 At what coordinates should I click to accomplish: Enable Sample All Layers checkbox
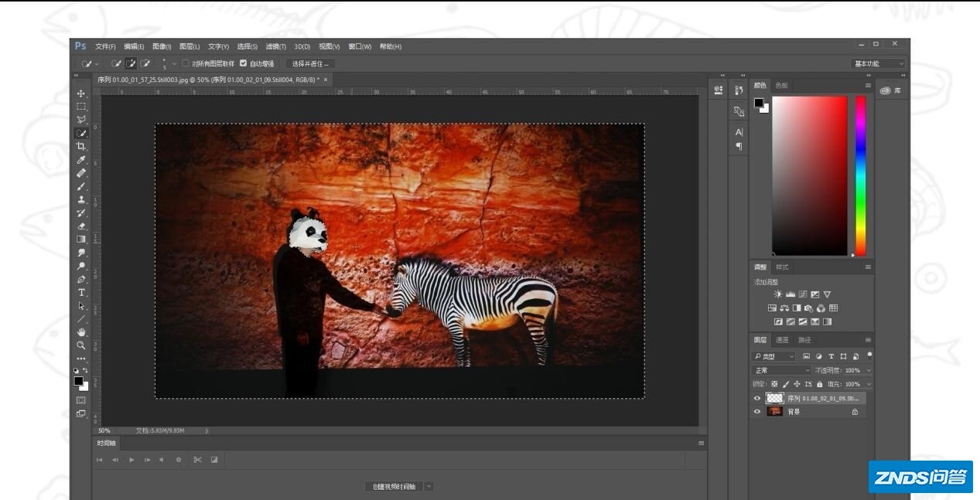(186, 63)
